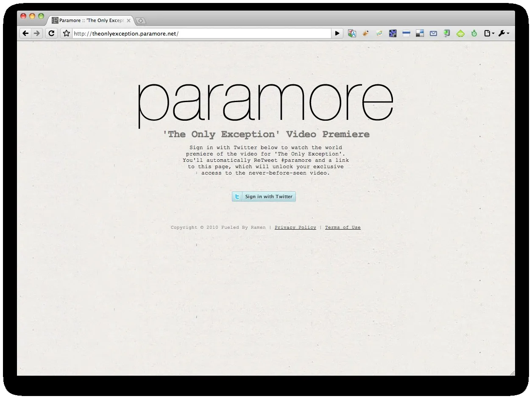The image size is (532, 399).
Task: Focus the address bar URL field
Action: [202, 33]
